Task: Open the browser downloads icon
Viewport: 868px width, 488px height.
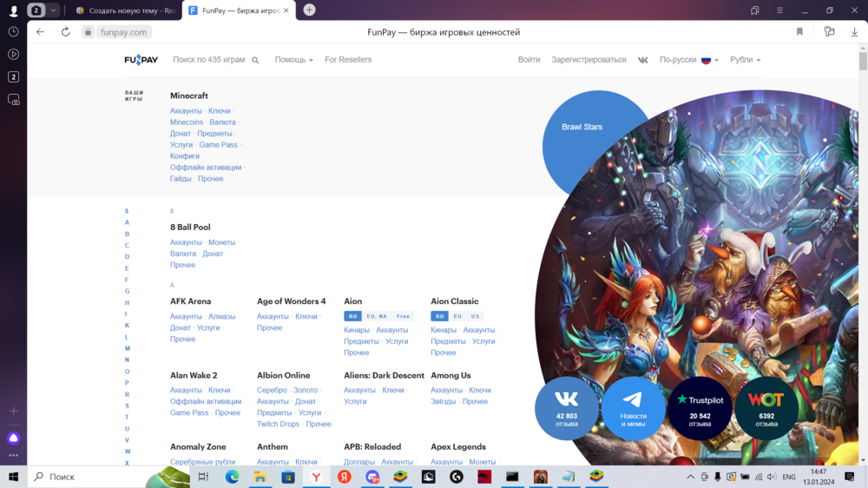Action: click(x=854, y=32)
